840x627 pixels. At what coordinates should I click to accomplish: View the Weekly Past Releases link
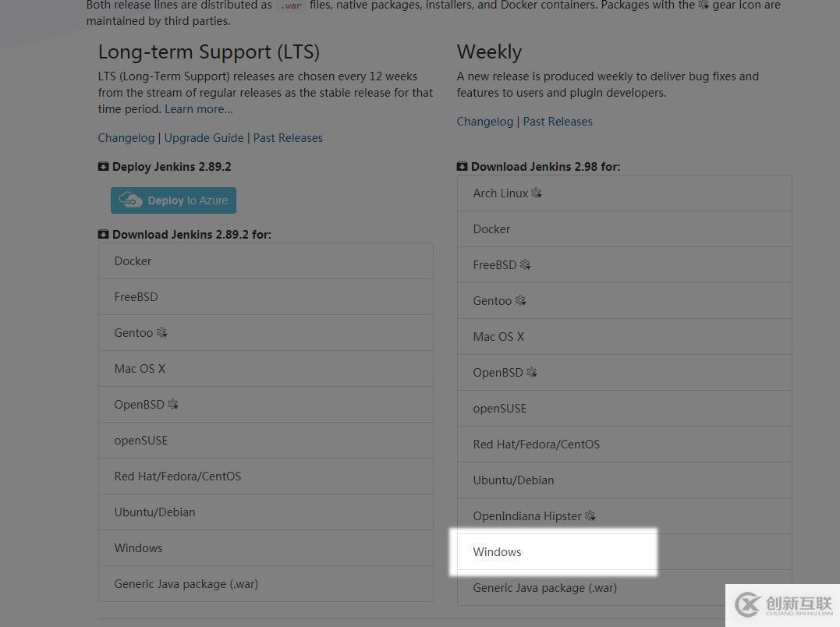click(558, 122)
